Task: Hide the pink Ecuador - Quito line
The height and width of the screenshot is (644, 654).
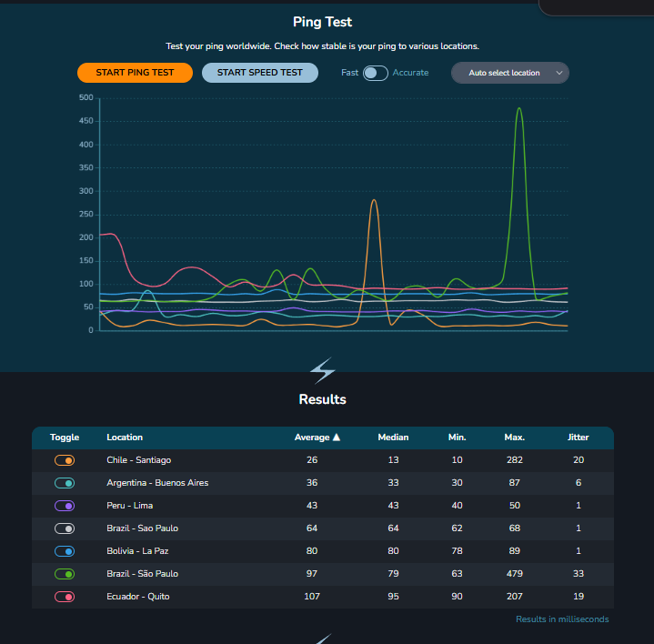Action: (65, 597)
